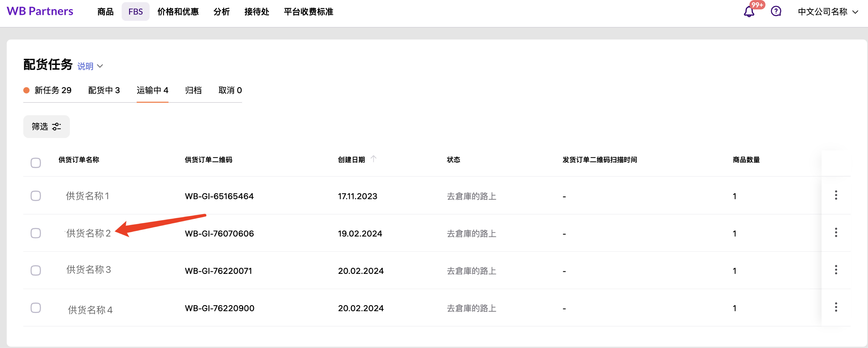Click the date 17.11.2023

click(358, 196)
